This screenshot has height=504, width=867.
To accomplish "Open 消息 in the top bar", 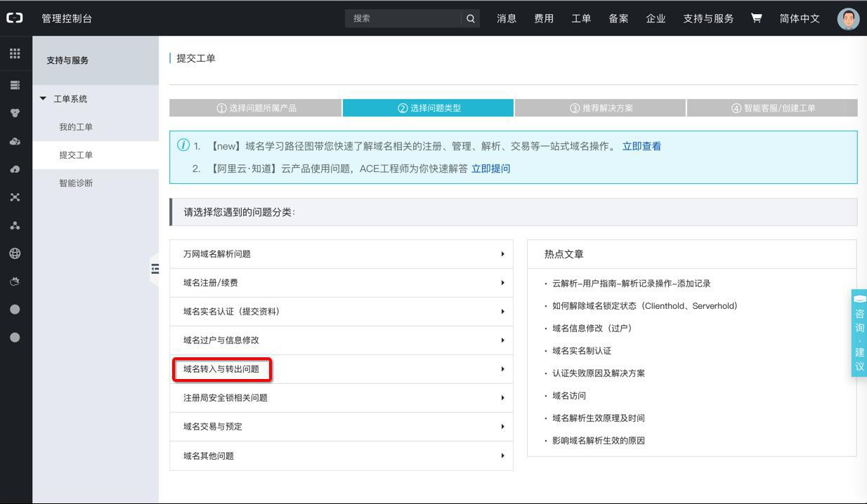I will 507,19.
